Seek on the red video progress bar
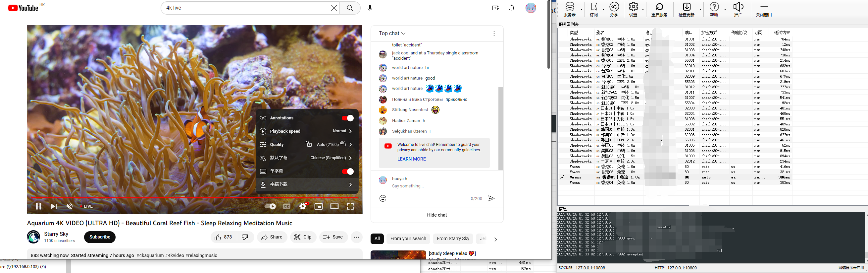This screenshot has width=868, height=273. coord(195,198)
